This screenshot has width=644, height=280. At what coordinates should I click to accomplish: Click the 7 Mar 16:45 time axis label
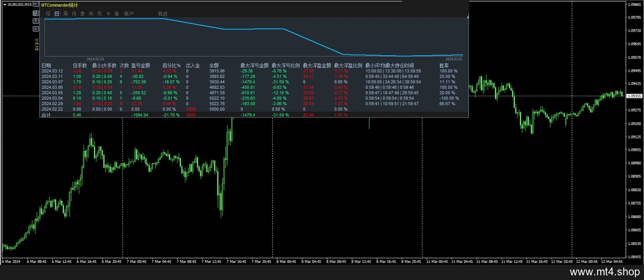click(236, 261)
